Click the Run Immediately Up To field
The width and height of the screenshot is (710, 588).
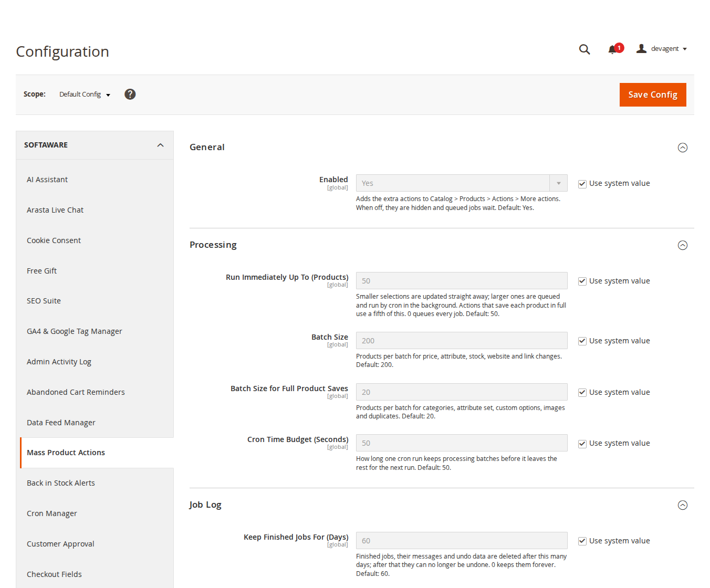coord(462,281)
